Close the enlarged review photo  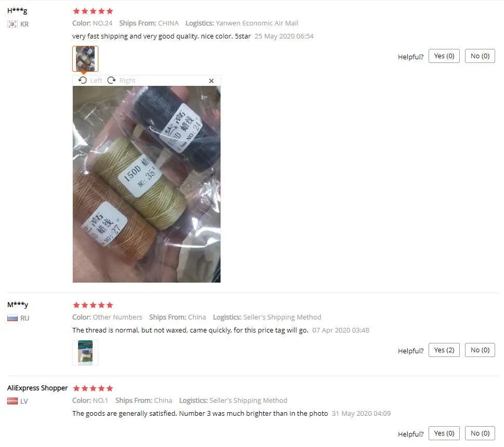[211, 81]
